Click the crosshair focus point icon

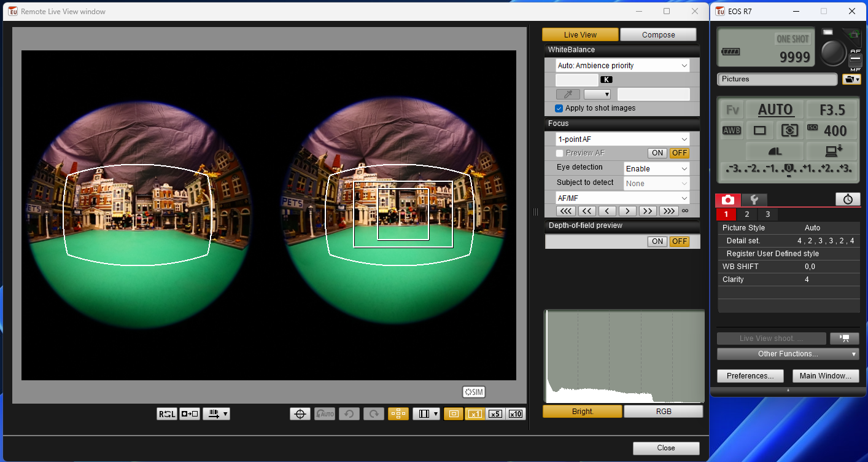[x=300, y=414]
